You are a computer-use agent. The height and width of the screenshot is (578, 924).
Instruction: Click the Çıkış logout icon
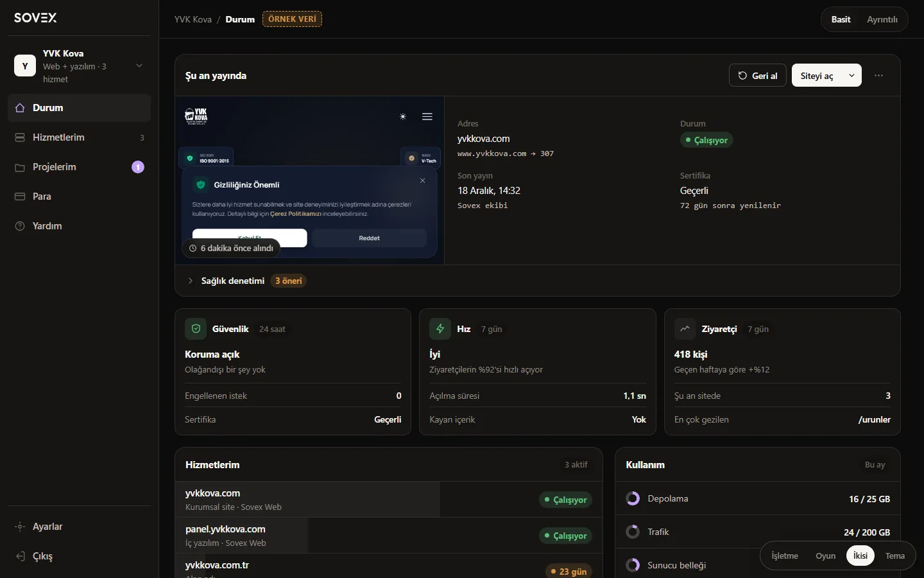click(20, 556)
